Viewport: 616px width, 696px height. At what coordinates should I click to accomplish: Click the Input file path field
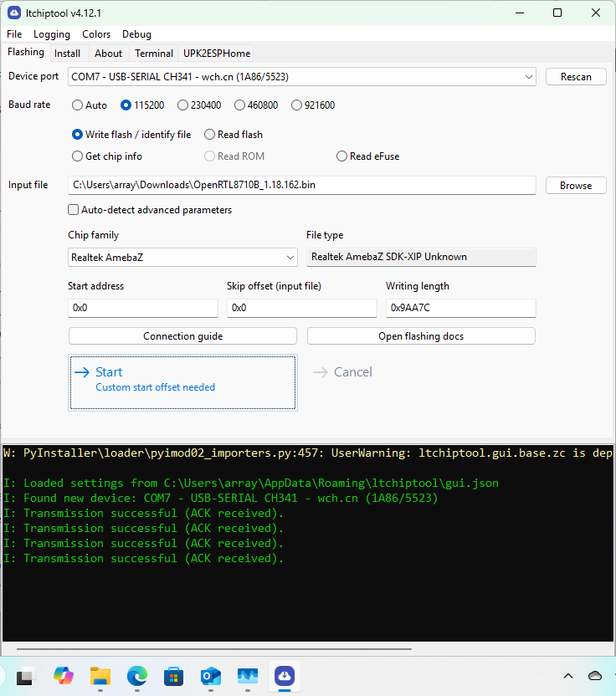(301, 185)
